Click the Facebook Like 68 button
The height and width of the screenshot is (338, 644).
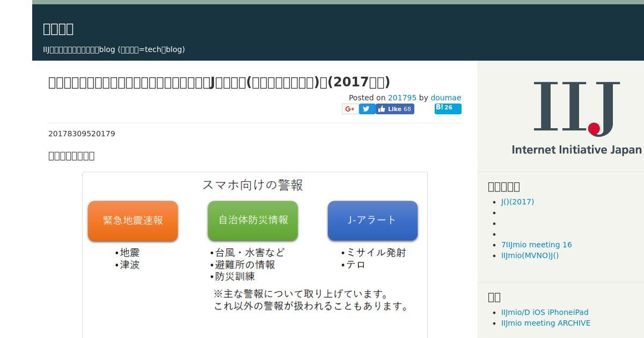click(395, 109)
